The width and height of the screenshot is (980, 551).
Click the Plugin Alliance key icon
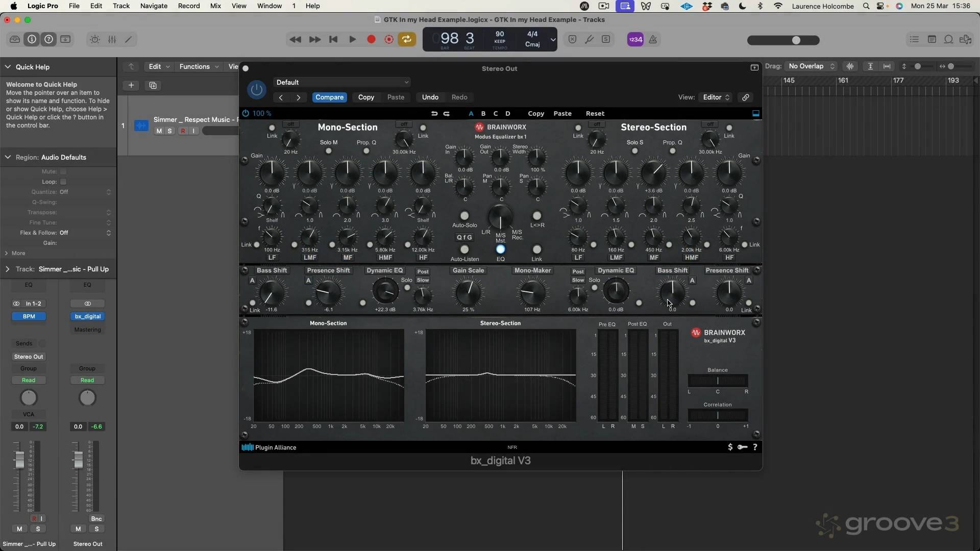click(x=742, y=447)
